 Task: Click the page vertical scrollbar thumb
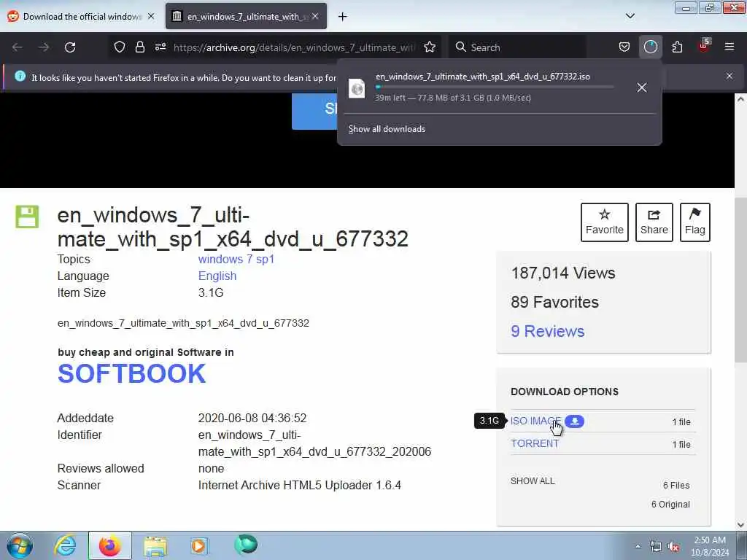pyautogui.click(x=740, y=279)
